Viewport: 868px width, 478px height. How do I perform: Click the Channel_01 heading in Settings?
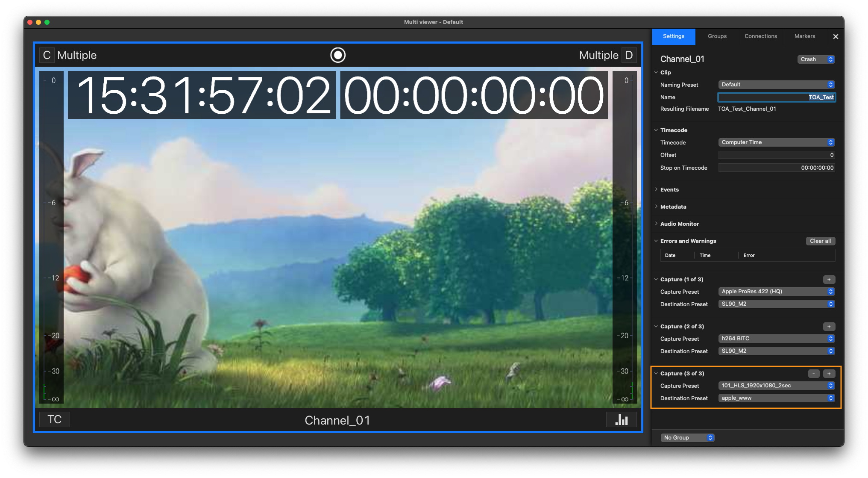[x=682, y=59]
